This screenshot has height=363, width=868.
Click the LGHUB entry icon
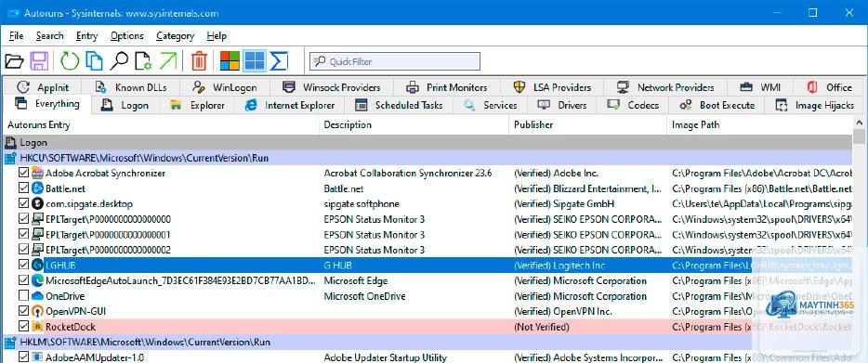coord(38,266)
